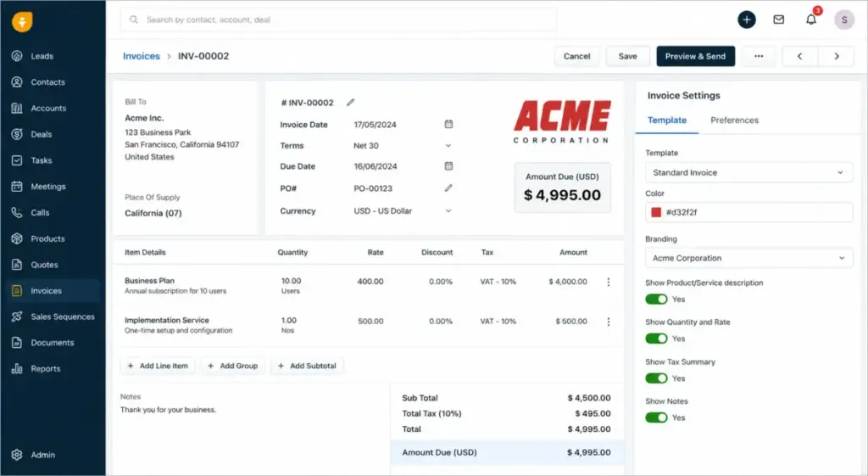This screenshot has width=868, height=476.
Task: Click the Add Group button
Action: click(232, 366)
